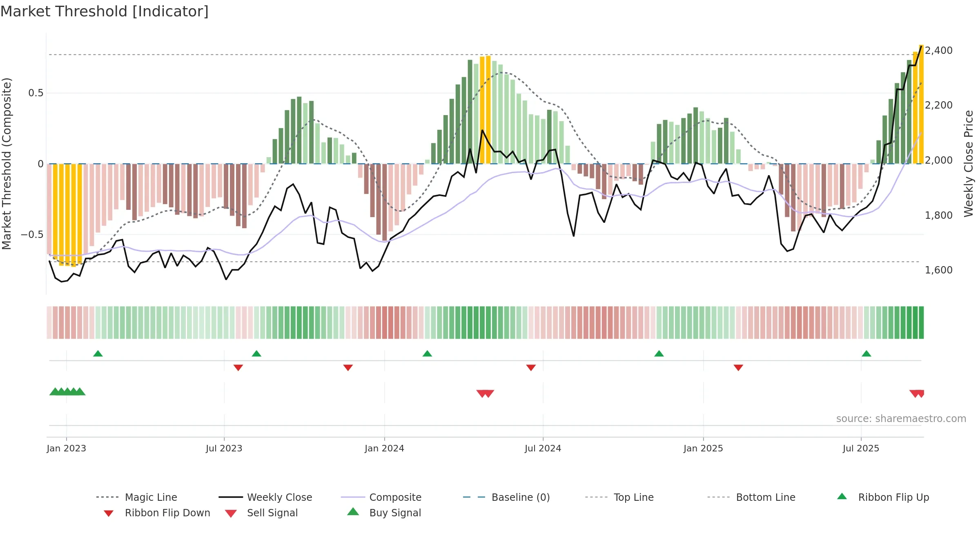
Task: Click the ribbon flip up marker near Aug 2023
Action: click(256, 353)
